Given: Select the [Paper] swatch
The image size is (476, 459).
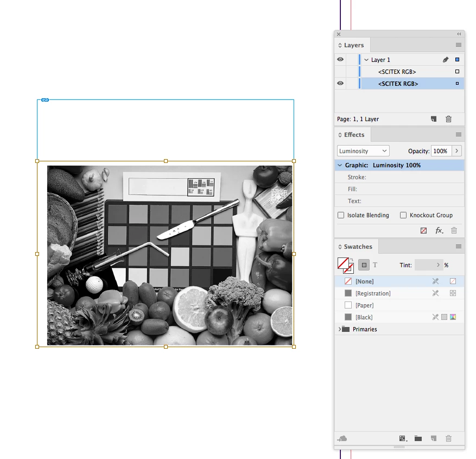Looking at the screenshot, I should 399,305.
